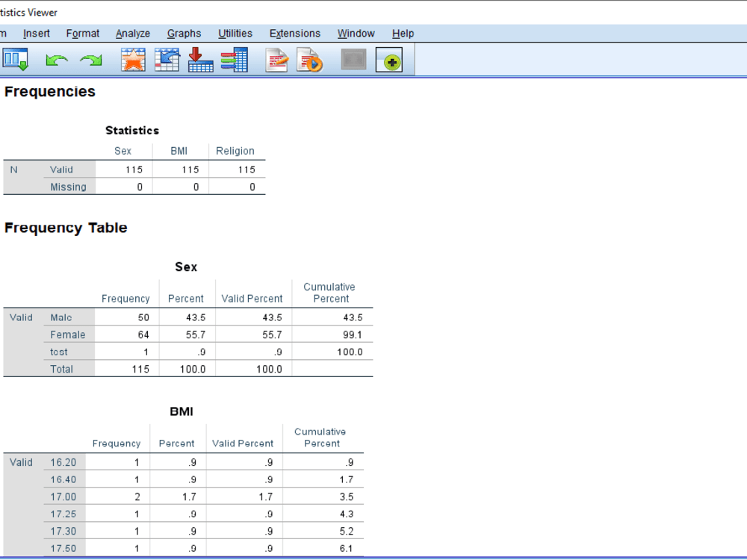Open the Extensions menu
Viewport: 747px width, 560px height.
click(x=295, y=33)
